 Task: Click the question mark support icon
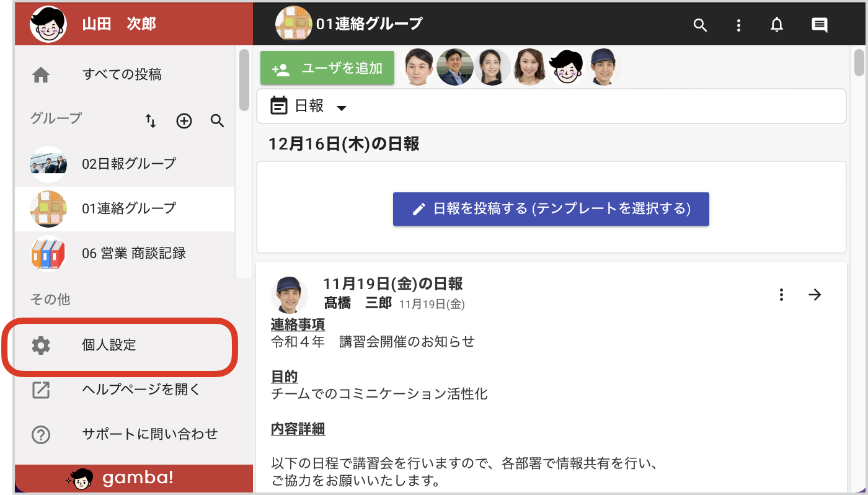click(41, 435)
